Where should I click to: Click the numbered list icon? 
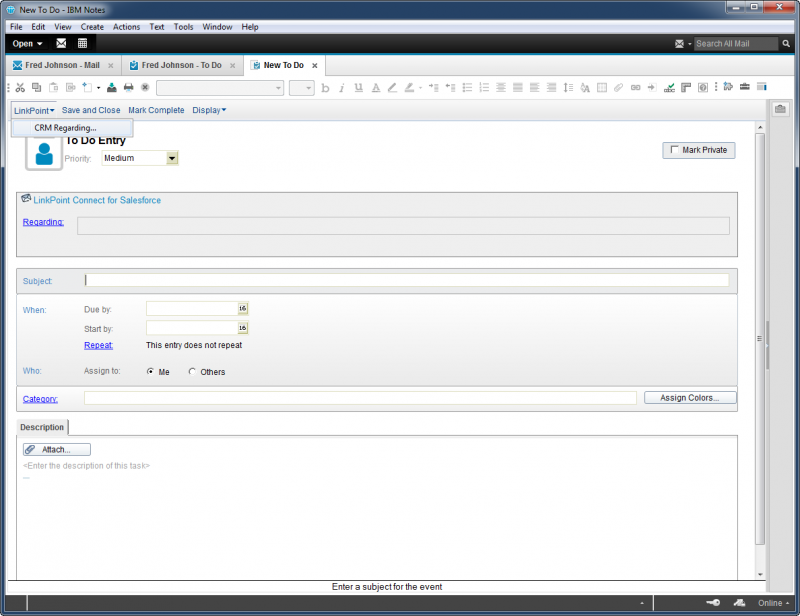484,88
